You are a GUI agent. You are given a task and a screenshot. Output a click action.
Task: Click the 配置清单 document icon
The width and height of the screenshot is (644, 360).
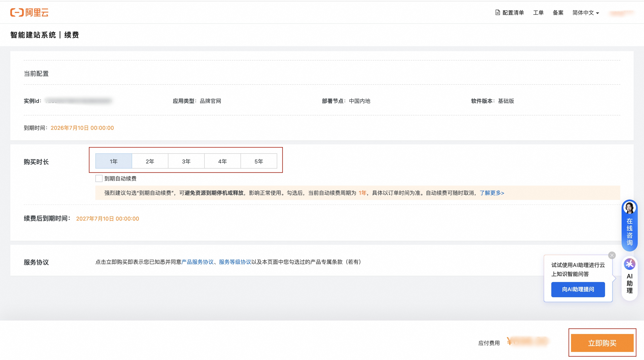[x=498, y=13]
